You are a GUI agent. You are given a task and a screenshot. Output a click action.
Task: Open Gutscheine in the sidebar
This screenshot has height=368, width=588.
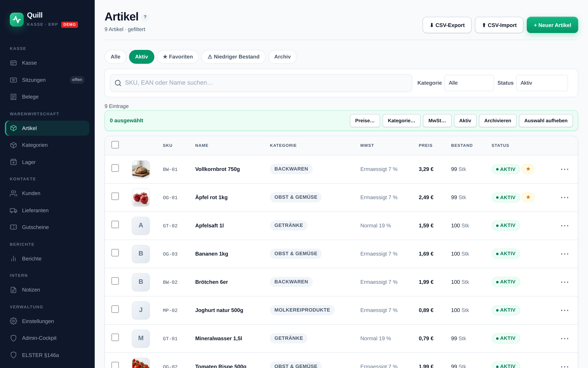[x=47, y=227]
